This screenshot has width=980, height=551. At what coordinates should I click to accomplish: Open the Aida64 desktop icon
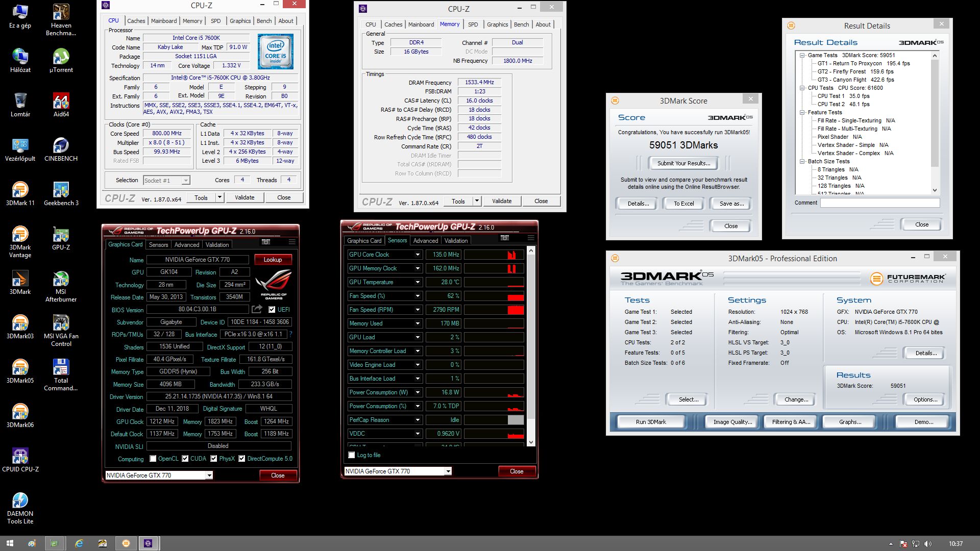click(x=61, y=105)
